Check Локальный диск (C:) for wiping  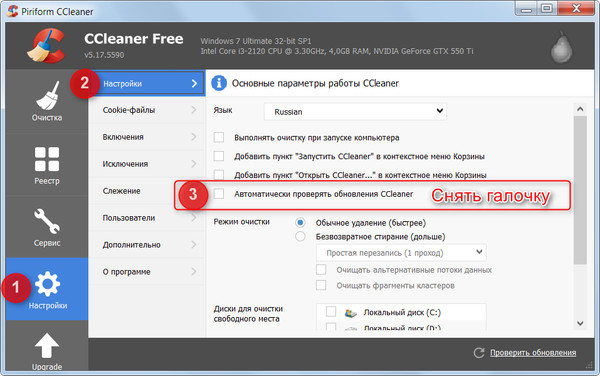pos(331,312)
